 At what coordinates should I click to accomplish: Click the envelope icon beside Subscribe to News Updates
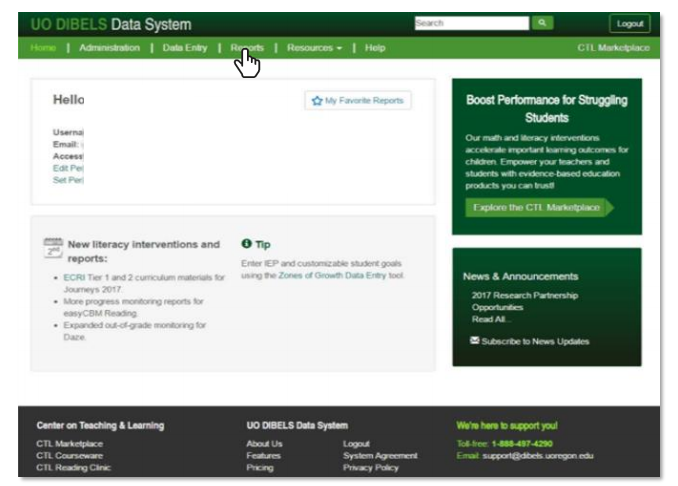(474, 340)
